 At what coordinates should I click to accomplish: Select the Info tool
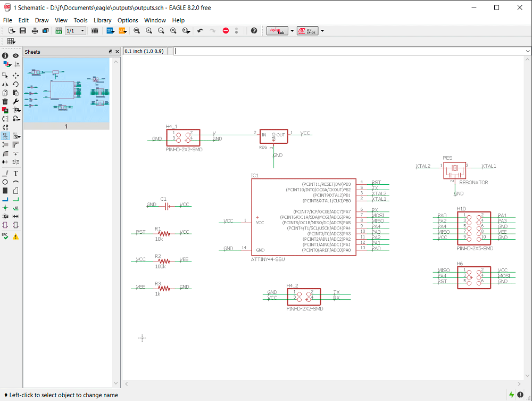tap(5, 55)
